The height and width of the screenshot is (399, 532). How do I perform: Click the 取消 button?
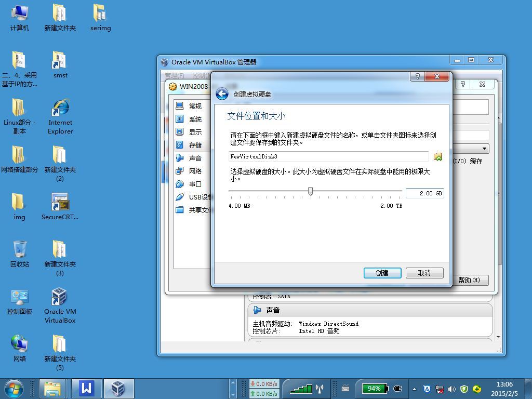(424, 273)
